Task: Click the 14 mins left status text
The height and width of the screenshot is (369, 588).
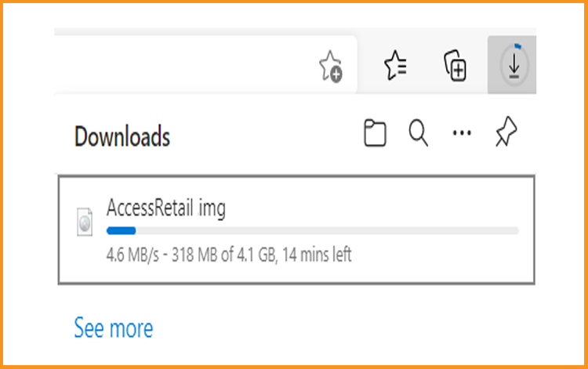Action: tap(317, 255)
